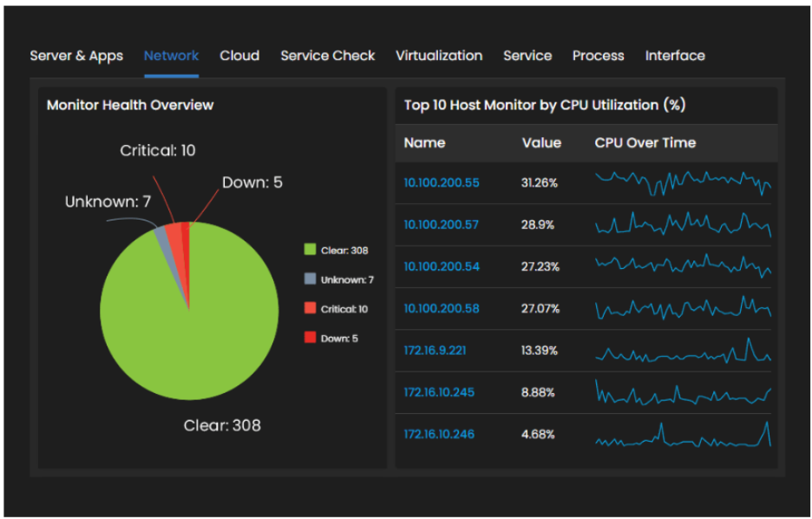Click the 10.100.200.58 host link

coord(442,309)
